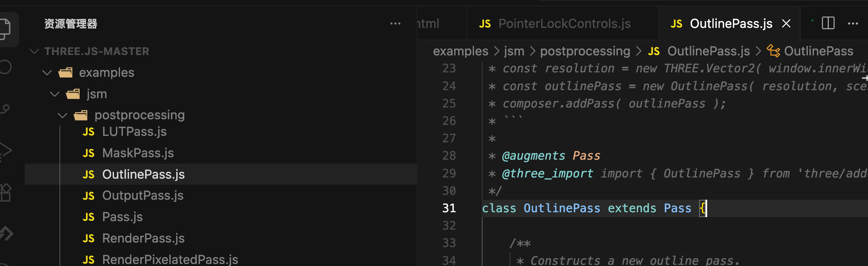The height and width of the screenshot is (266, 868).
Task: Open RenderPass.js in the explorer
Action: pos(143,239)
